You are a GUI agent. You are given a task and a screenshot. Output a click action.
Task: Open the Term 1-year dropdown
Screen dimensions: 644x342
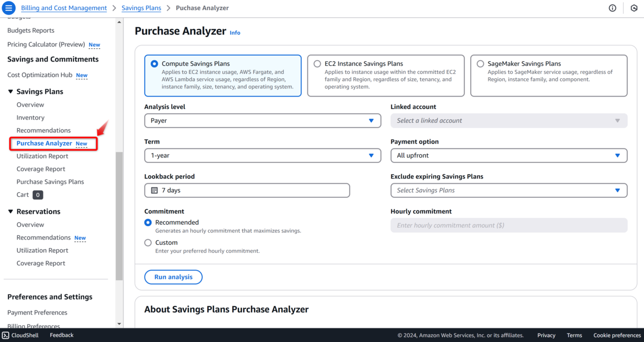coord(262,155)
